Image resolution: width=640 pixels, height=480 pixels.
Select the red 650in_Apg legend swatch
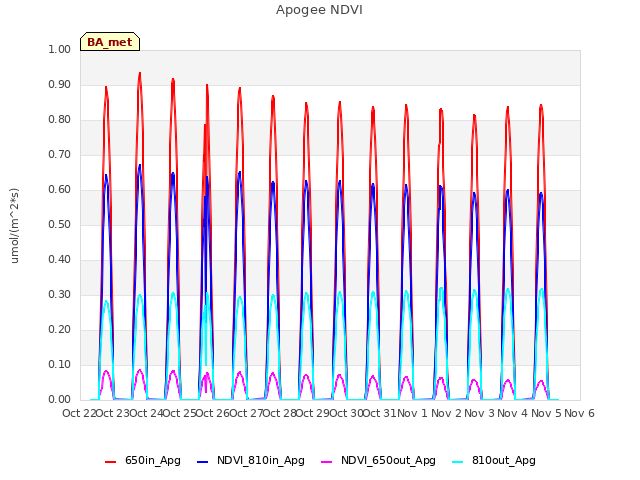pos(110,462)
